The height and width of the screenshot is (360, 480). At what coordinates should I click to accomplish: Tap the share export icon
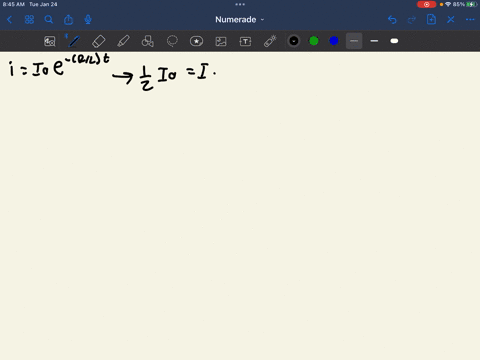pos(68,20)
